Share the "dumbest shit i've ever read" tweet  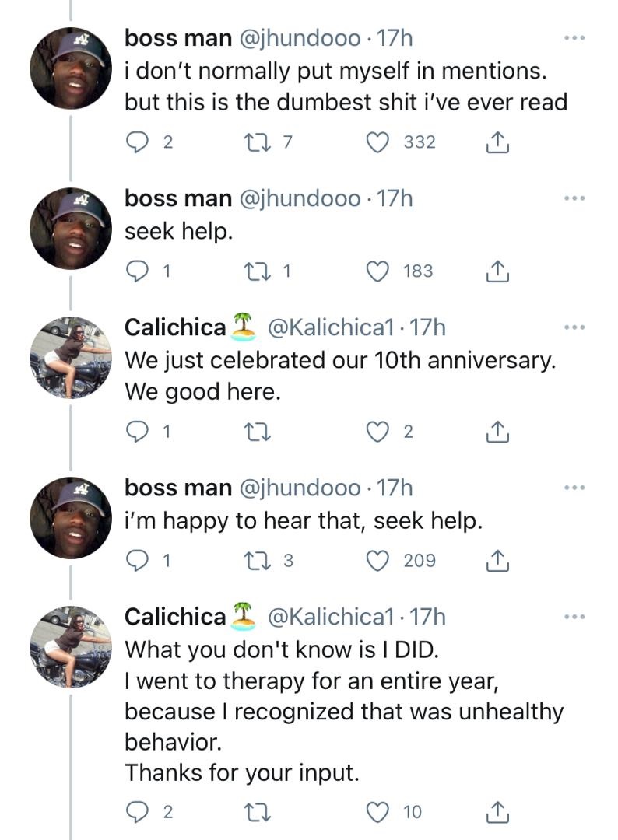[x=497, y=142]
